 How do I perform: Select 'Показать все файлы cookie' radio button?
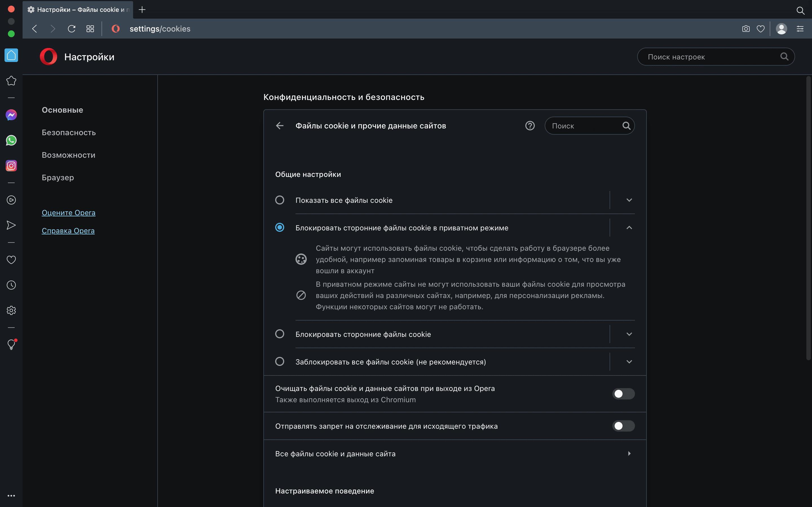tap(279, 200)
